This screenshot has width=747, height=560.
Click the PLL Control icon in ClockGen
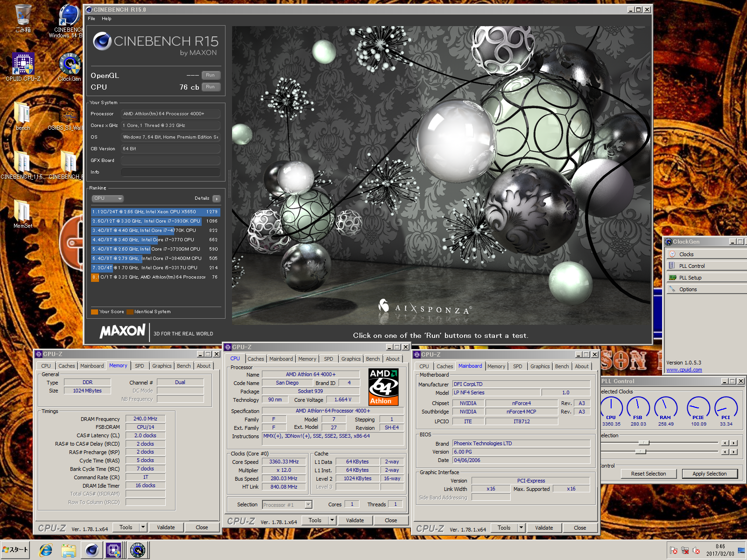click(672, 266)
